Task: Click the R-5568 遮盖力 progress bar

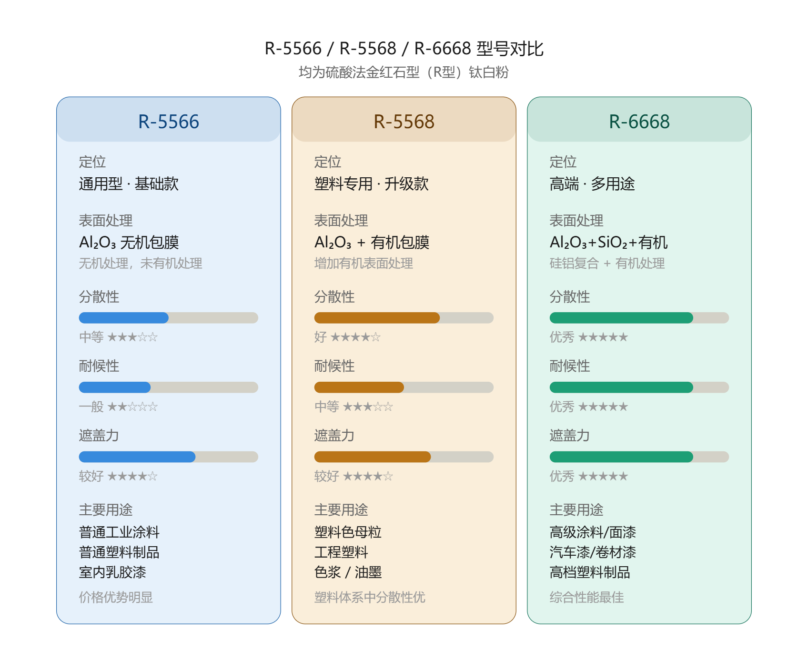Action: (x=404, y=457)
